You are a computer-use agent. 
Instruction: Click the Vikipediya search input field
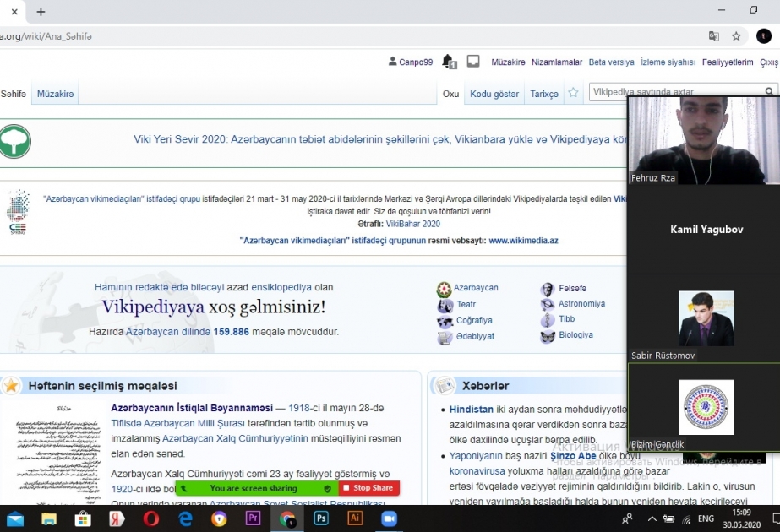pos(675,91)
